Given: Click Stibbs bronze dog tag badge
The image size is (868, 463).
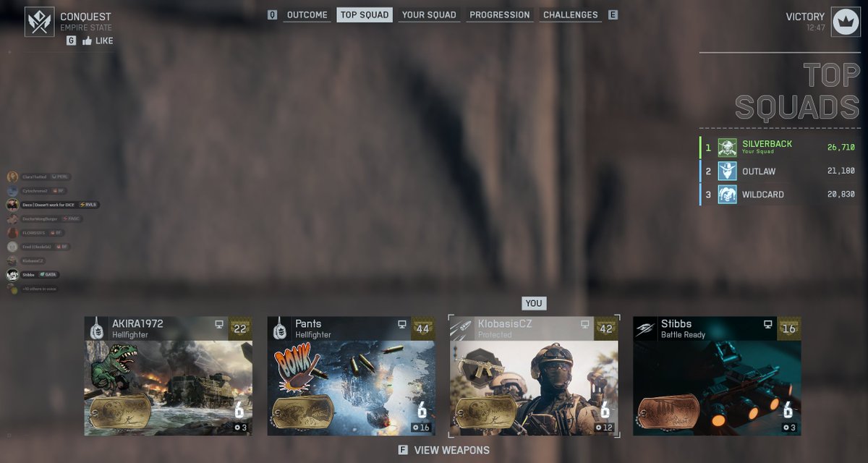Looking at the screenshot, I should [669, 413].
